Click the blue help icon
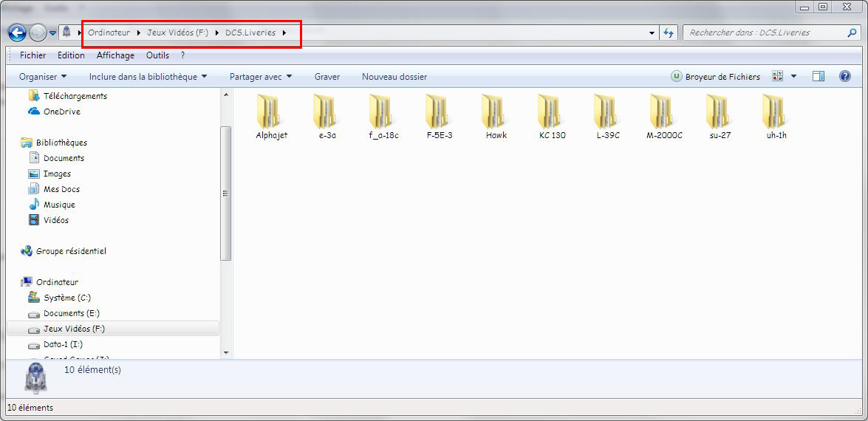Viewport: 868px width, 421px height. coord(845,76)
